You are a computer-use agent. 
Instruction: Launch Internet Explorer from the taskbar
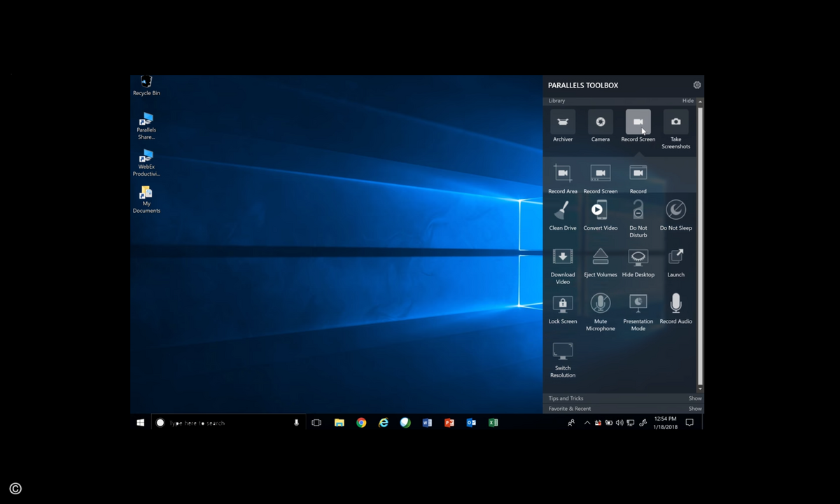point(384,423)
